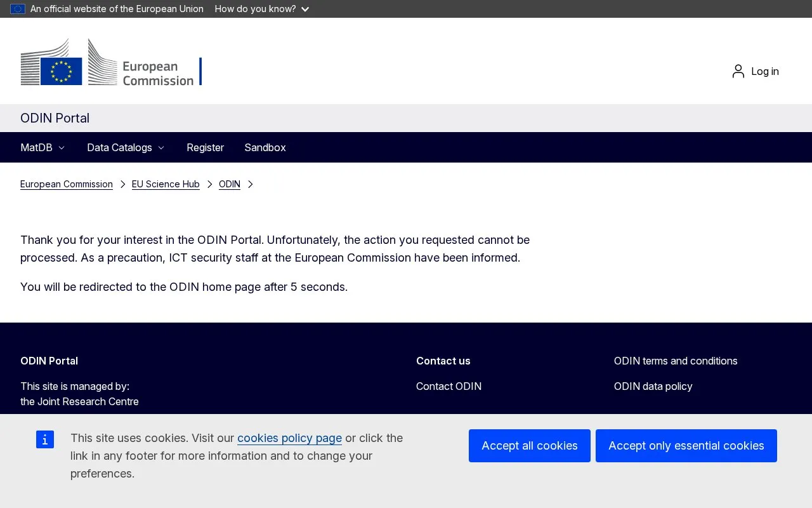
Task: Click 'the Joint Research Centre' footer text
Action: pyautogui.click(x=79, y=401)
